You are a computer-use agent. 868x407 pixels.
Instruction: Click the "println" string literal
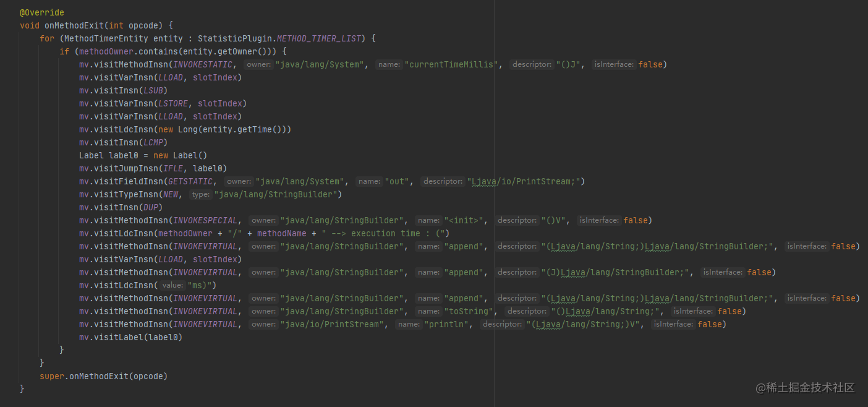tap(447, 324)
